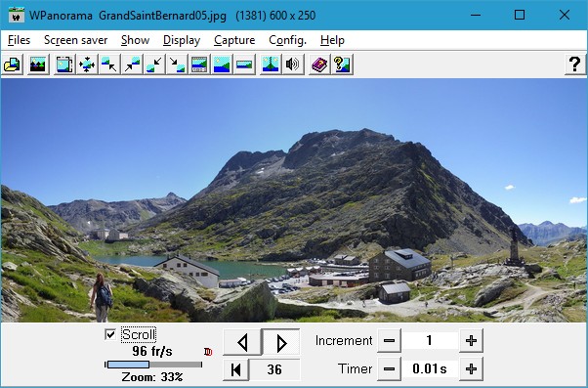Maximize the WPanorama window
Screen dimensions: 588x388
(520, 15)
